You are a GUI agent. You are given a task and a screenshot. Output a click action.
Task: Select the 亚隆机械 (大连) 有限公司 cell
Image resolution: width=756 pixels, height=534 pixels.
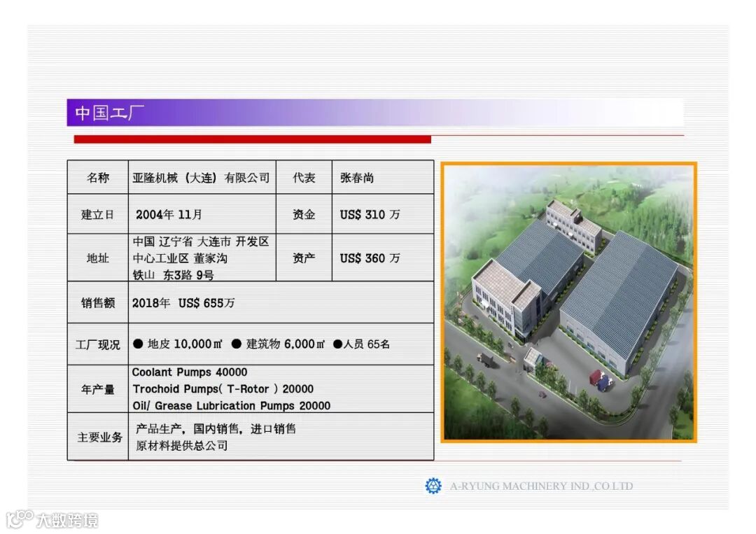tap(202, 177)
